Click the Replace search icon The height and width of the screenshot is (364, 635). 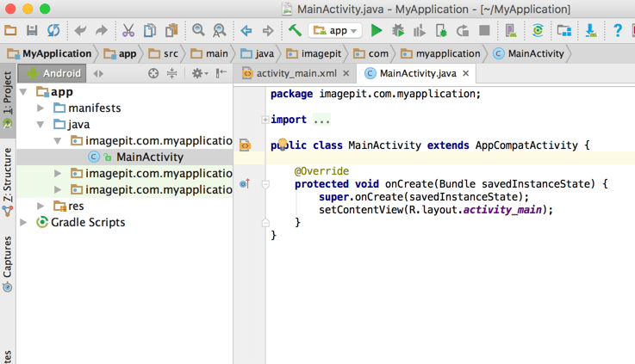point(220,30)
